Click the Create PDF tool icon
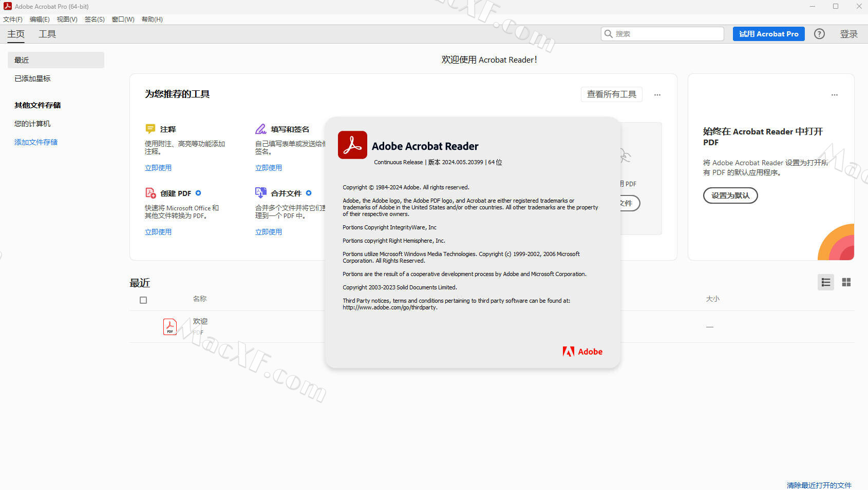 (x=150, y=193)
